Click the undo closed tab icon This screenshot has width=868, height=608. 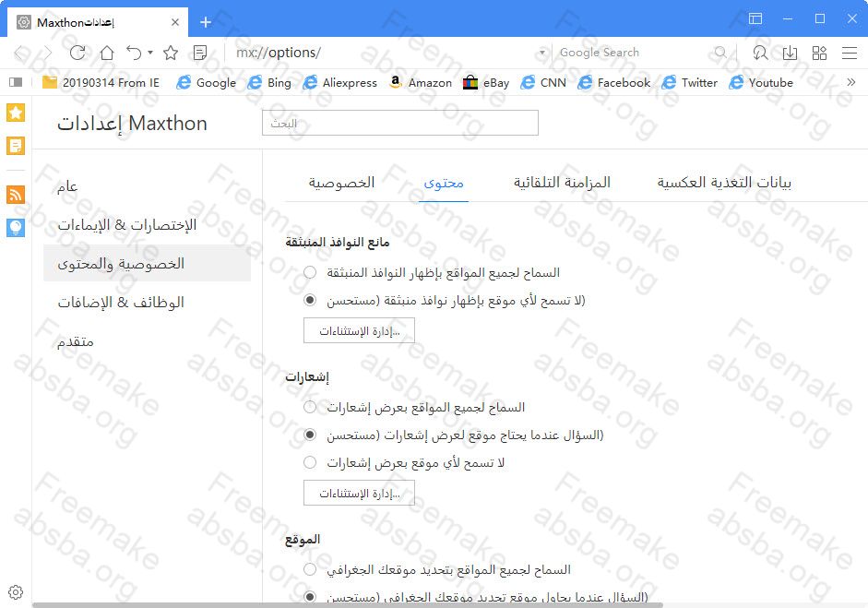tap(134, 53)
